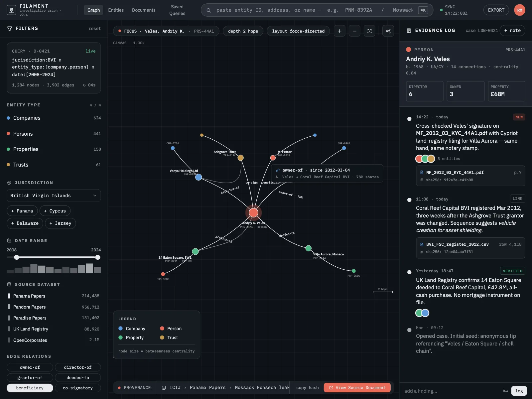Viewport: 532px width, 399px height.
Task: Select the 14 Eaton Square property node
Action: point(195,251)
